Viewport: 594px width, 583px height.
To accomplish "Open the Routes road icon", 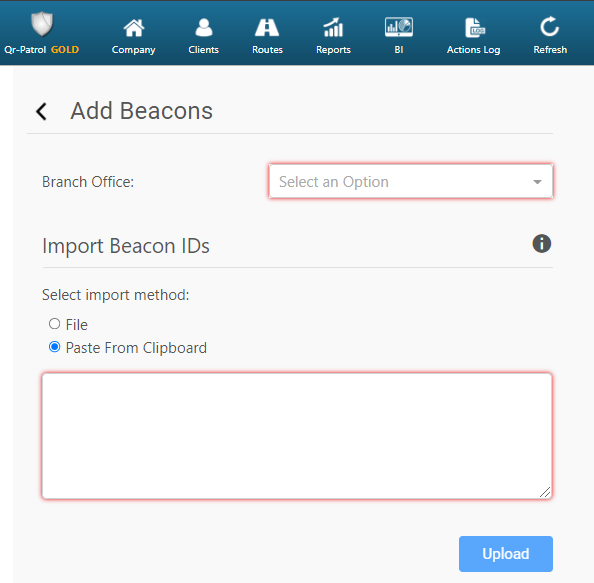I will (x=267, y=28).
